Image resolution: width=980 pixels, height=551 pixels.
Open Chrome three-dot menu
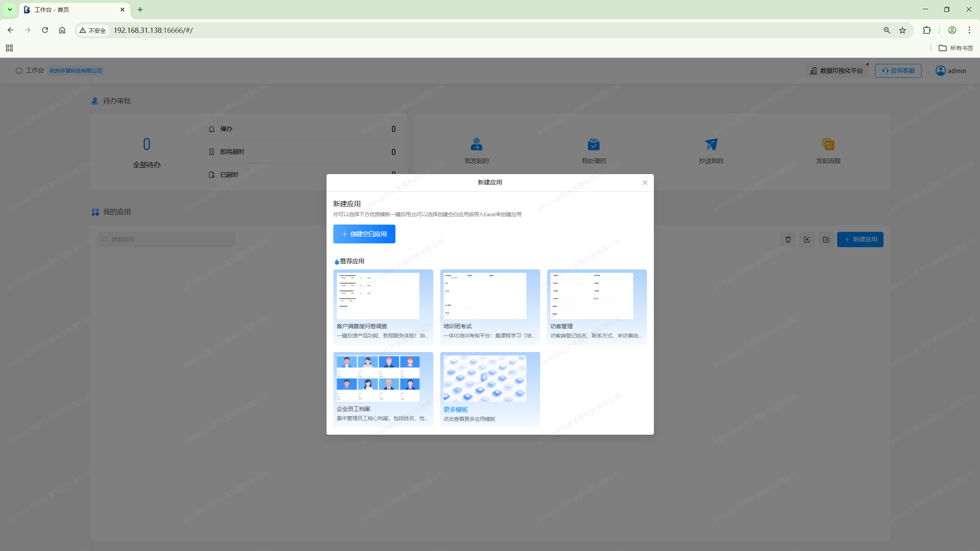pyautogui.click(x=970, y=30)
